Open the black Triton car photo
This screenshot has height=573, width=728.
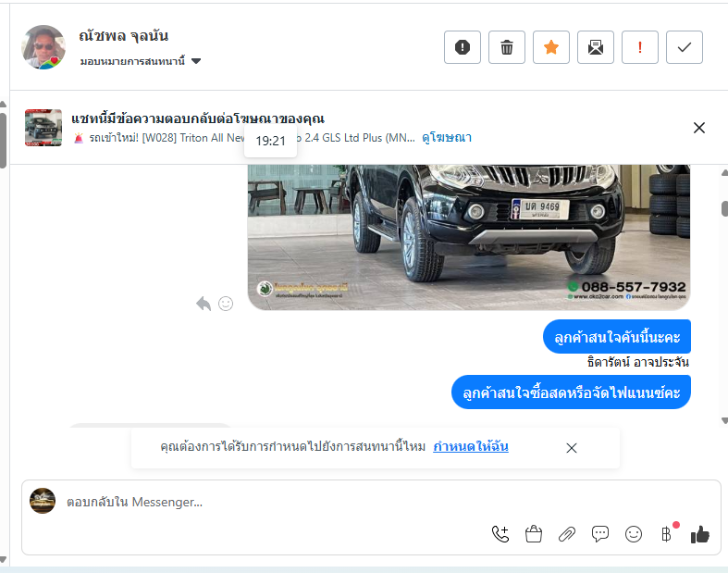[469, 237]
